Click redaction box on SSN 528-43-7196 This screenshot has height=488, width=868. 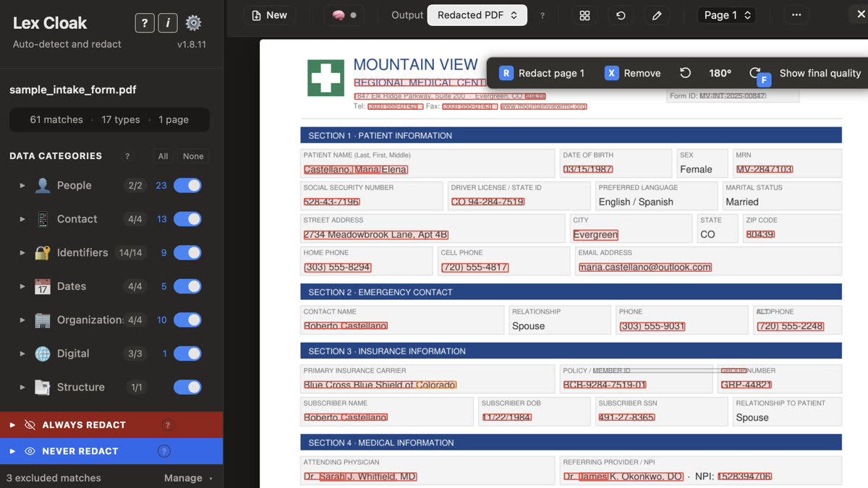pos(332,202)
